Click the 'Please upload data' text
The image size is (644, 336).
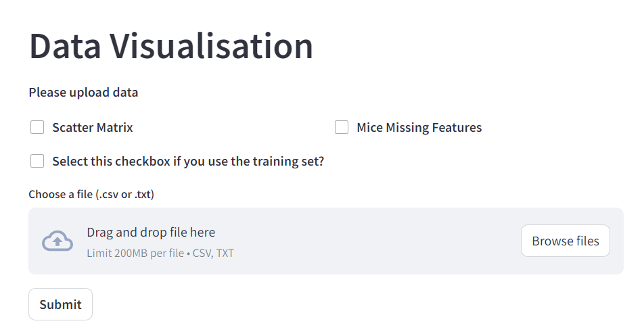(83, 92)
